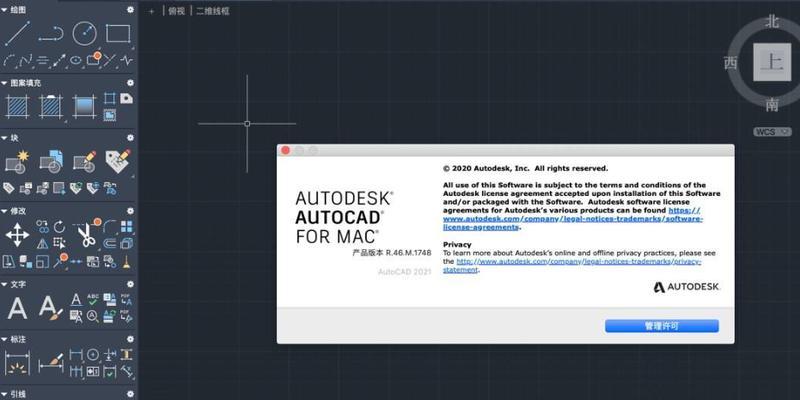
Task: Select the diagonal Ray arrow tool
Action: (x=59, y=61)
